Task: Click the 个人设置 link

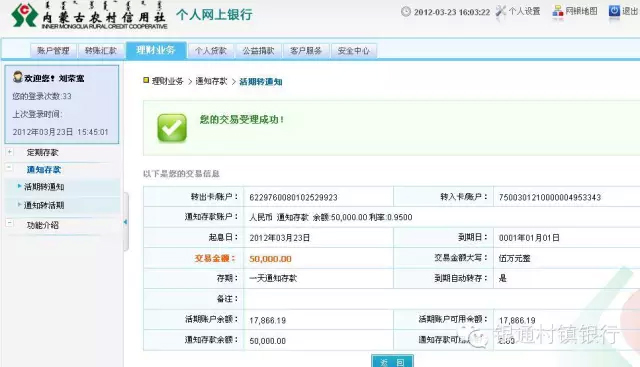Action: [x=524, y=11]
